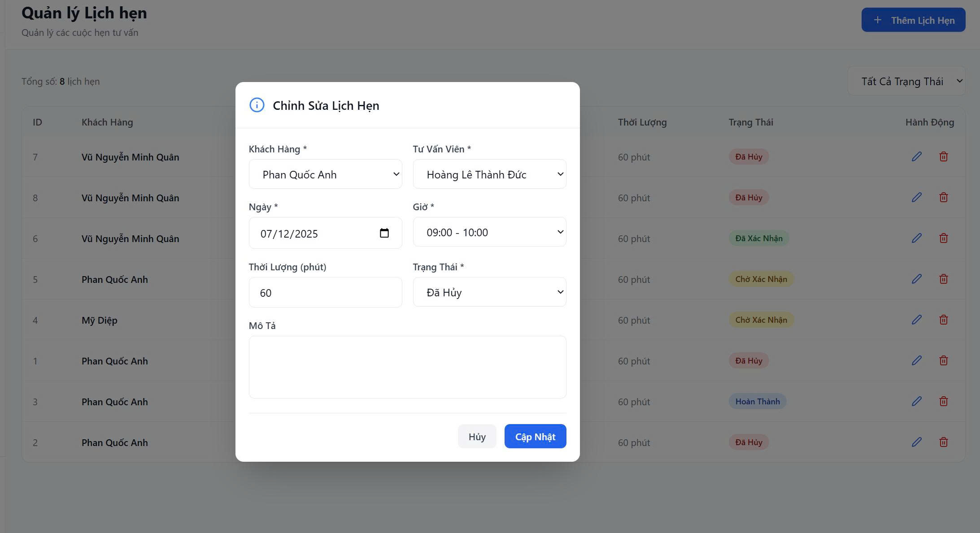Screen dimensions: 980x533
Task: Expand the Tư Vấn Viên dropdown
Action: (x=489, y=174)
